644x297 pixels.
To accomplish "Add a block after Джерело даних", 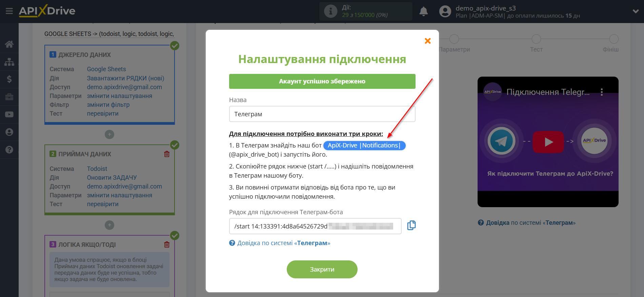I will (x=109, y=135).
